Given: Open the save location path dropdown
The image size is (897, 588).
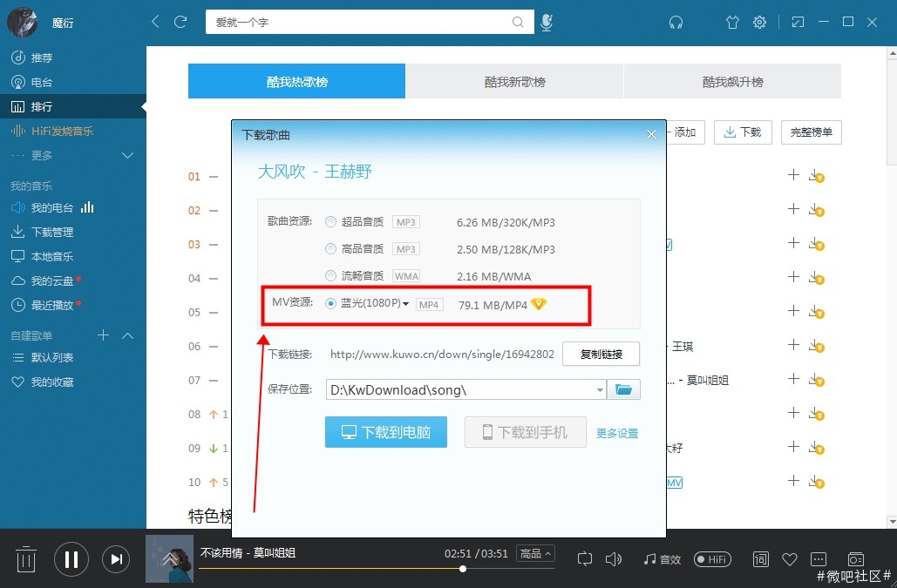Looking at the screenshot, I should coord(600,389).
